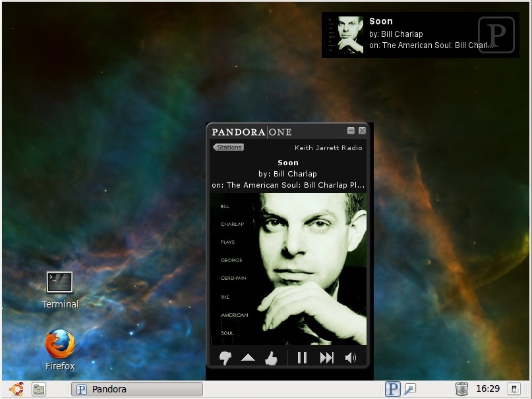Select the Pandora taskbar window button
This screenshot has height=399, width=532.
137,389
